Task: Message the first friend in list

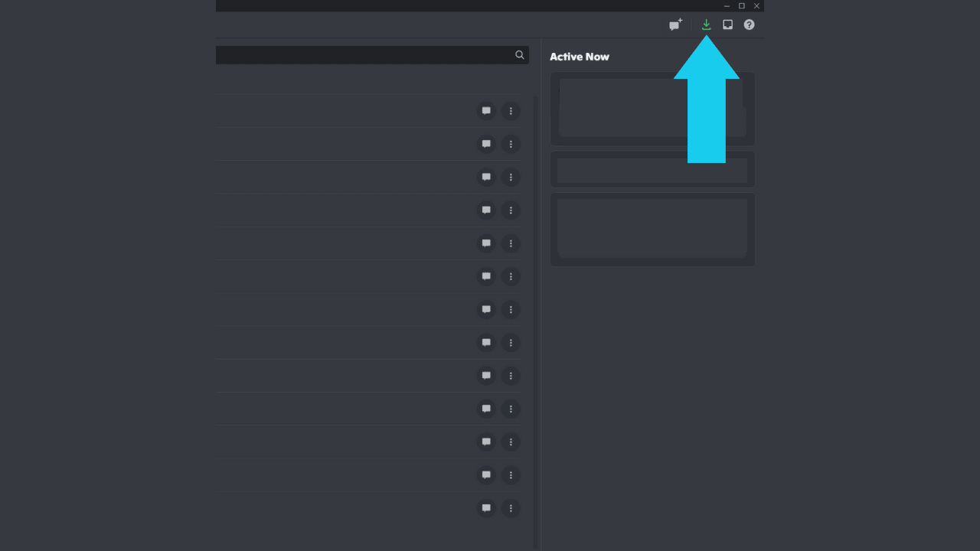Action: point(486,111)
